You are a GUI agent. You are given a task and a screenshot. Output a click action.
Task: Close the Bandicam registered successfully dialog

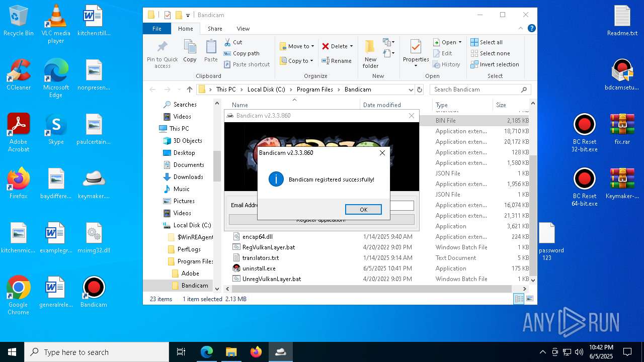click(x=382, y=153)
